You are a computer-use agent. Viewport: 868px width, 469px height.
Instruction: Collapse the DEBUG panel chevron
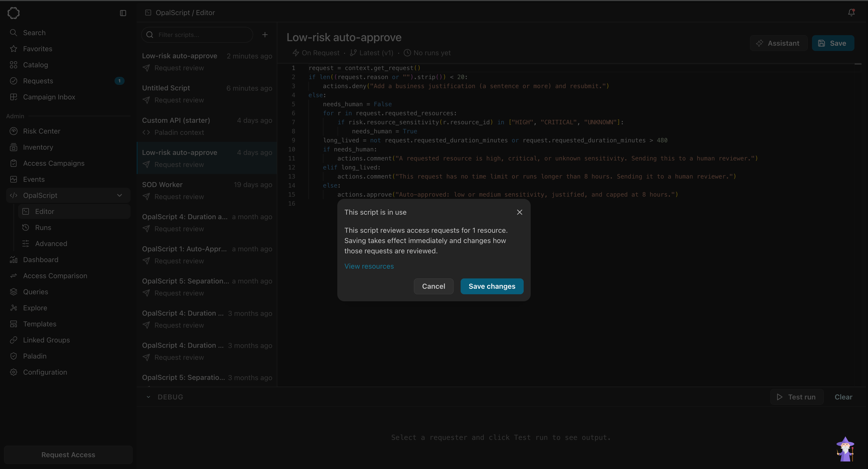click(x=148, y=397)
